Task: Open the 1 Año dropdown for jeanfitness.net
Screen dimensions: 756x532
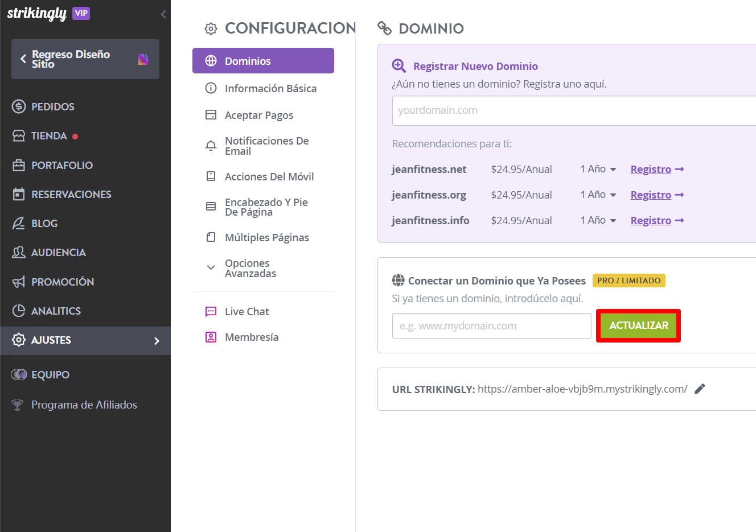Action: click(598, 169)
